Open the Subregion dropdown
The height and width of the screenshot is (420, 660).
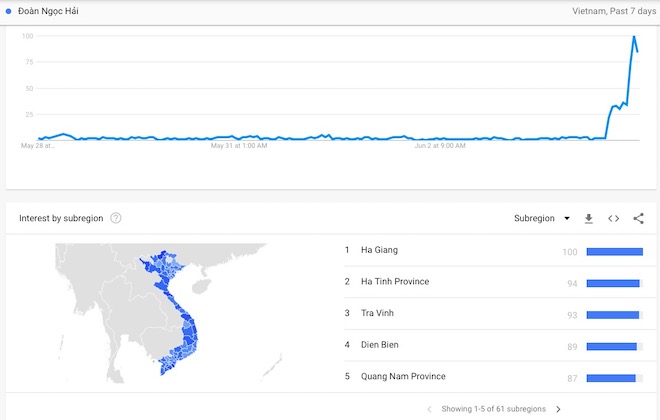pyautogui.click(x=542, y=218)
